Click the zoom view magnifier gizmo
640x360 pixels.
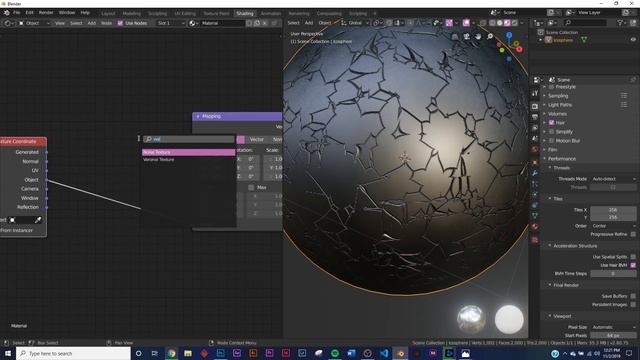click(490, 37)
